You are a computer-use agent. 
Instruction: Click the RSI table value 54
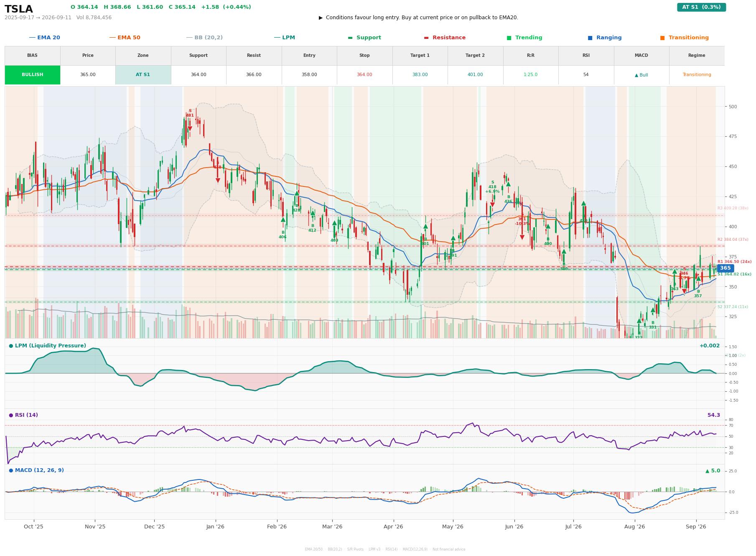586,75
